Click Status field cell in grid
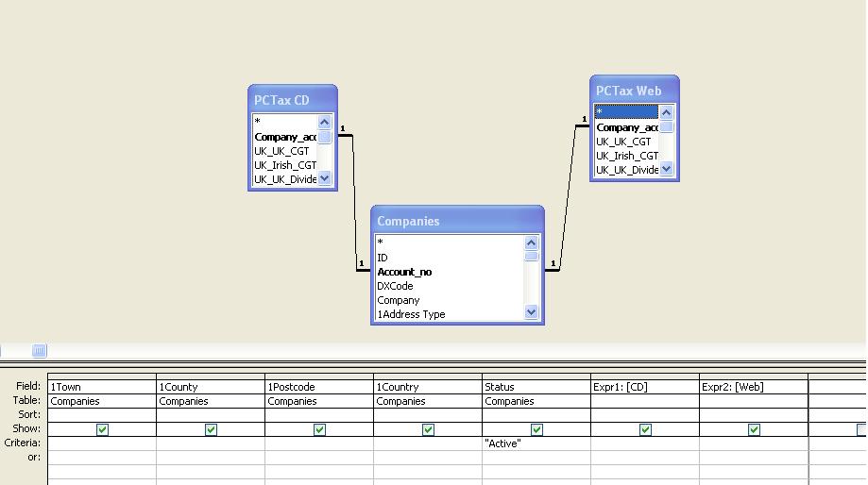Viewport: 868px width, 485px height. [x=536, y=387]
